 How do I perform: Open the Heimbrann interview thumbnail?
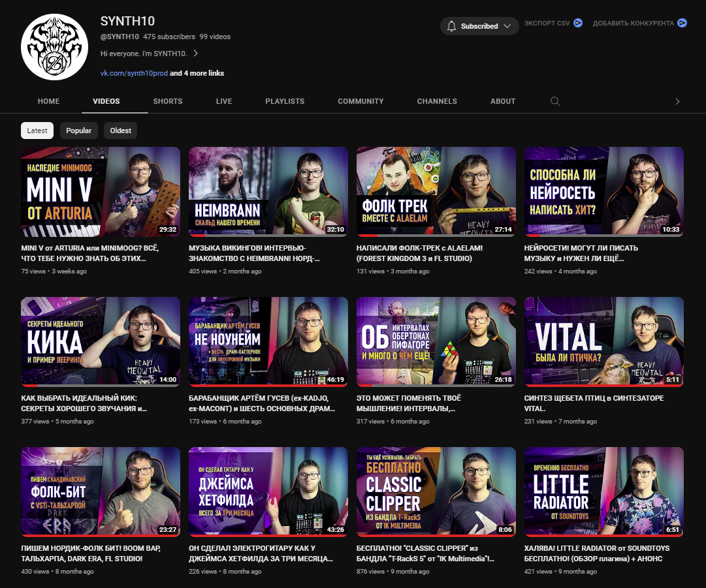[268, 192]
